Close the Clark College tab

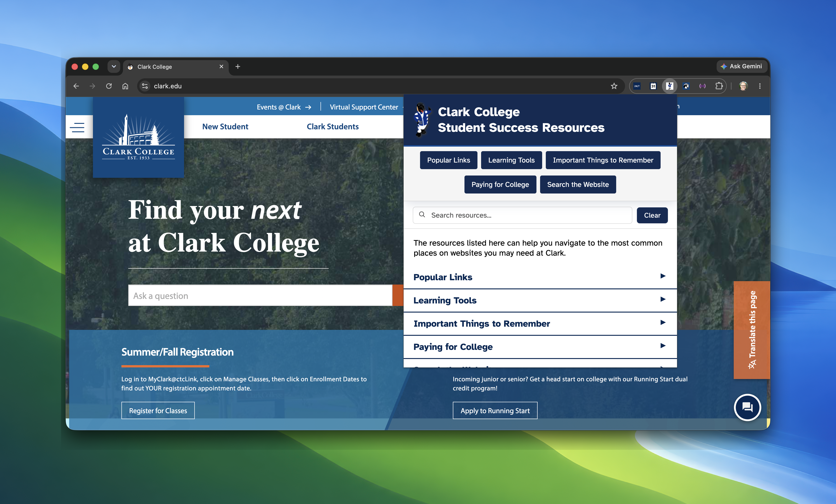pos(221,66)
